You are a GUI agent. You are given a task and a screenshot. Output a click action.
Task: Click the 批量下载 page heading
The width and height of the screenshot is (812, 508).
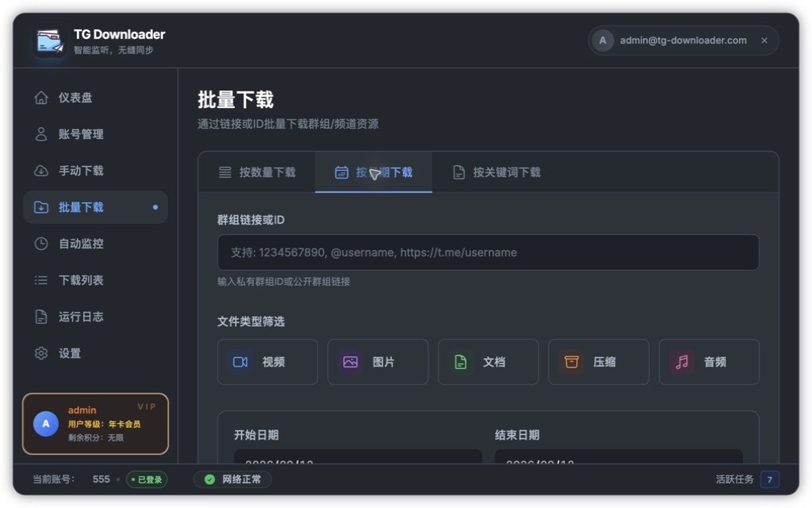point(235,99)
